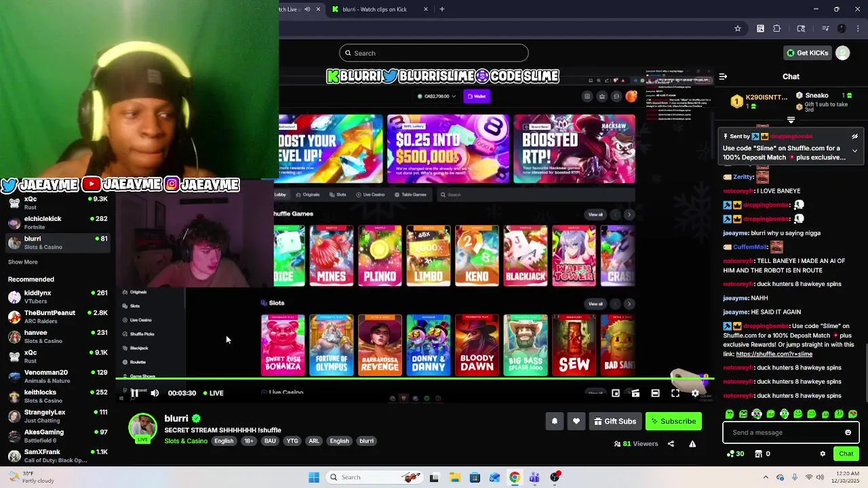Open File Explorer from taskbar
The image size is (868, 488).
click(x=454, y=477)
